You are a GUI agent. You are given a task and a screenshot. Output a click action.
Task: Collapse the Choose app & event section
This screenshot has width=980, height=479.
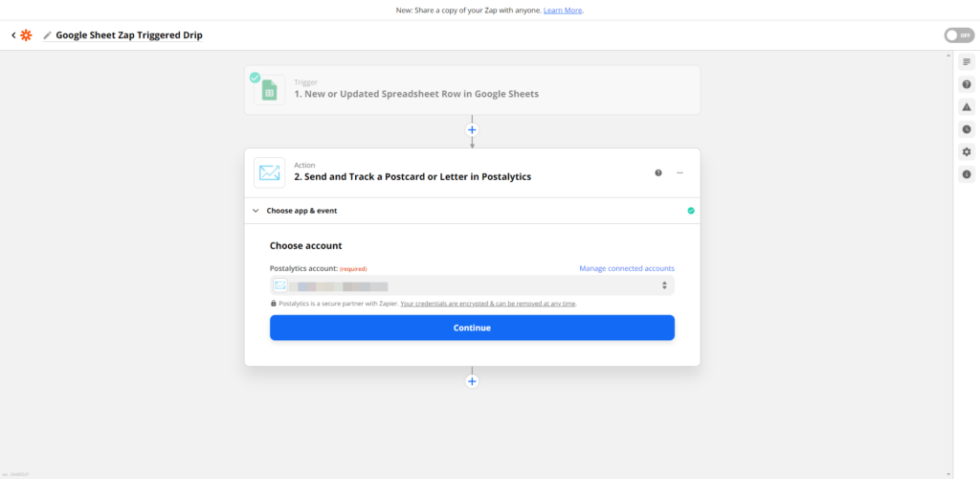coord(255,211)
